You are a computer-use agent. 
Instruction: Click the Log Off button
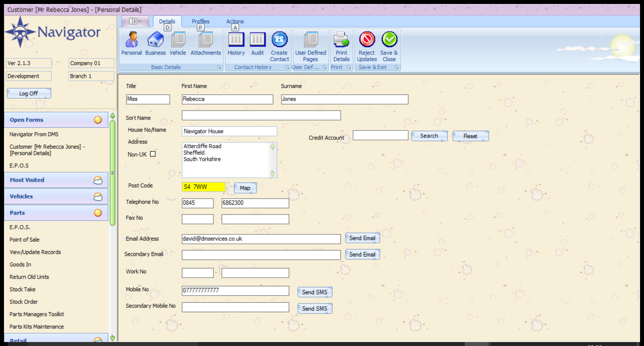click(x=29, y=93)
